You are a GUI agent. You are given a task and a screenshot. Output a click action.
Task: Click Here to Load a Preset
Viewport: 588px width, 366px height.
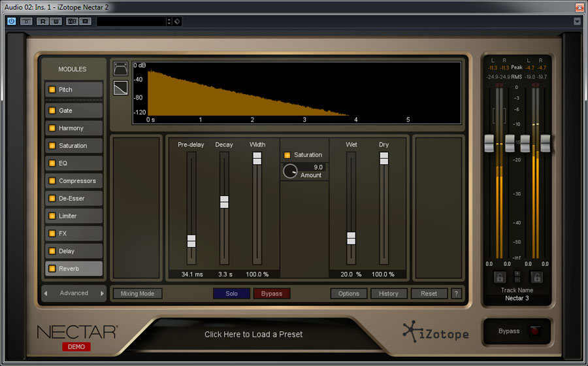[253, 334]
